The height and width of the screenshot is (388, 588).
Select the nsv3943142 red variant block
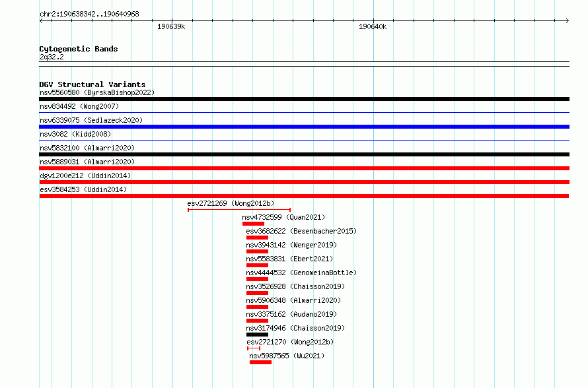click(257, 251)
